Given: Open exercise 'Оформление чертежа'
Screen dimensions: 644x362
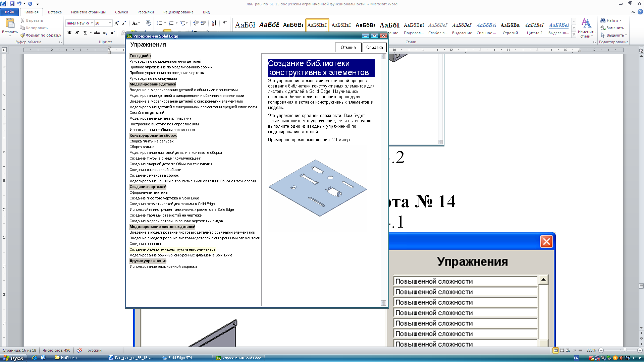Looking at the screenshot, I should (148, 192).
